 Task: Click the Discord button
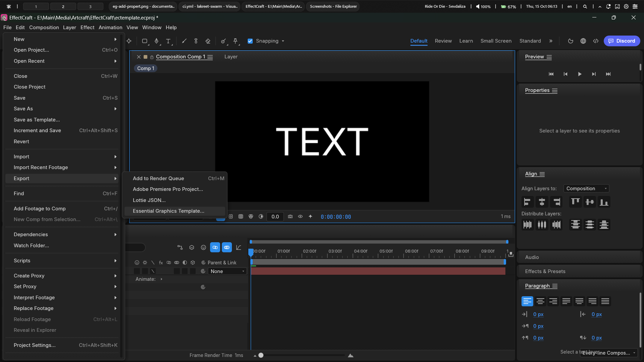(622, 41)
